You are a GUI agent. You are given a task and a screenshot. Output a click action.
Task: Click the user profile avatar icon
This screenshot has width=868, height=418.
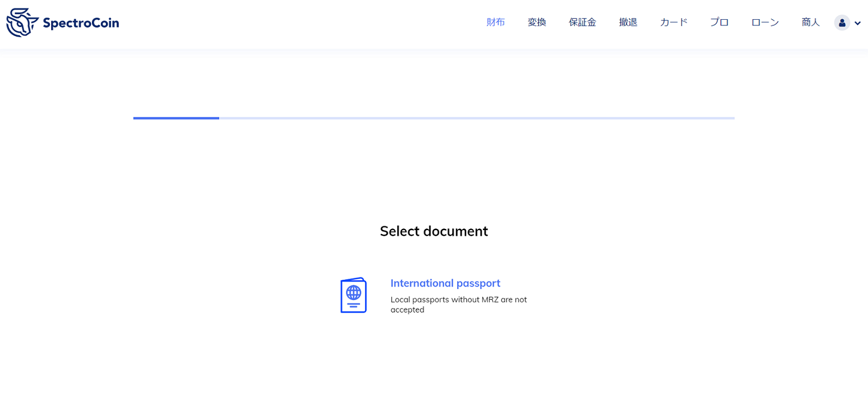[x=842, y=23]
